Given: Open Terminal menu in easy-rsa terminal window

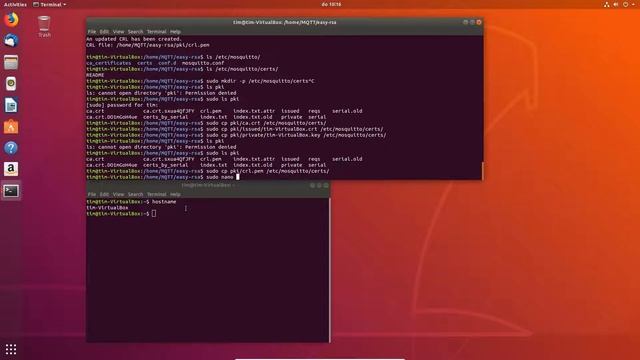Looking at the screenshot, I should pos(156,31).
